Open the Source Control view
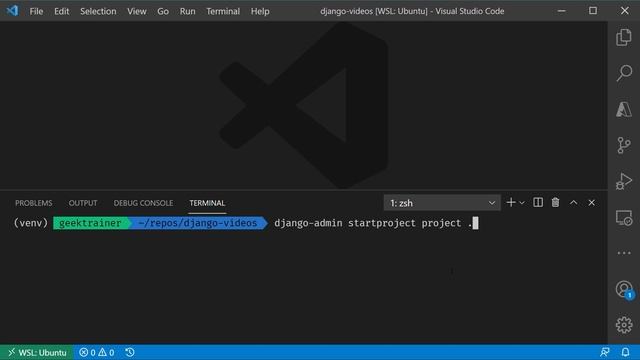The image size is (640, 360). click(624, 145)
